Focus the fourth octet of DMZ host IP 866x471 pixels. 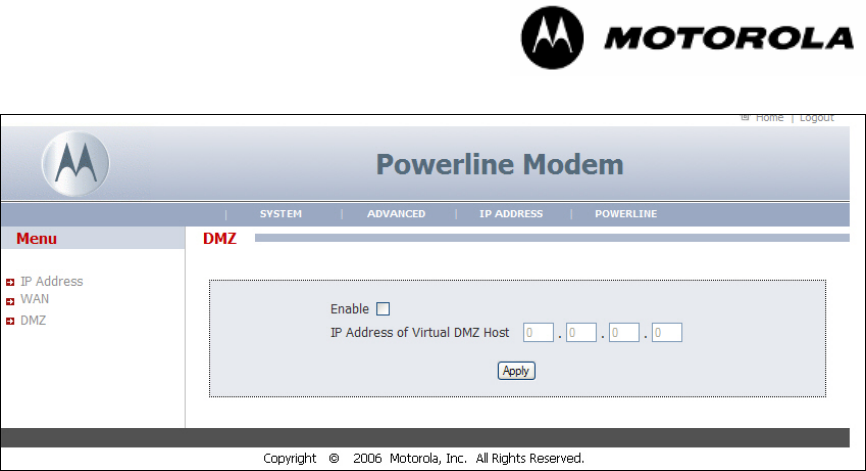(x=667, y=332)
